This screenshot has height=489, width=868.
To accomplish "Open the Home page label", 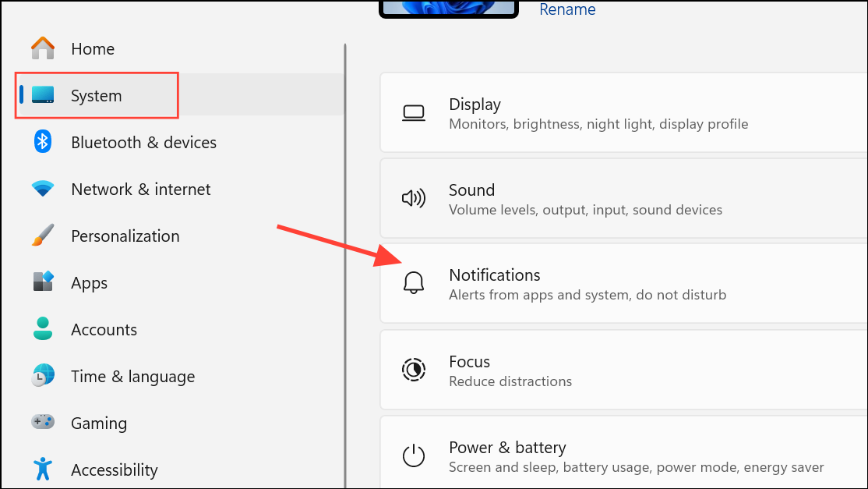I will [93, 48].
